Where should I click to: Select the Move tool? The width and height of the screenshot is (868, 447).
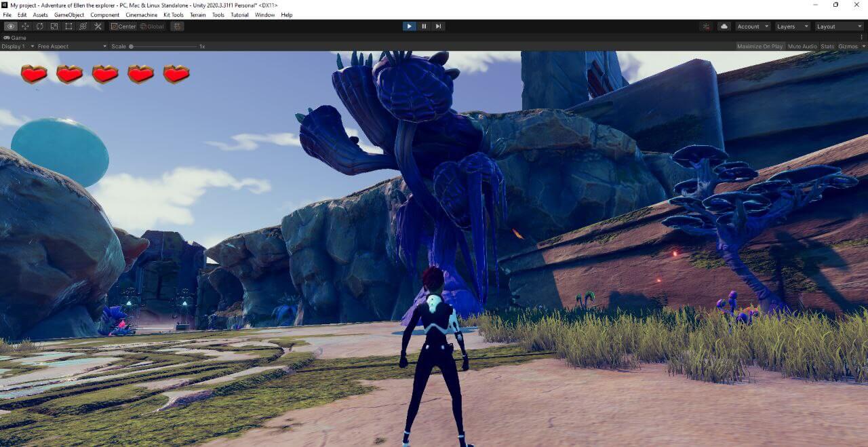pyautogui.click(x=25, y=26)
